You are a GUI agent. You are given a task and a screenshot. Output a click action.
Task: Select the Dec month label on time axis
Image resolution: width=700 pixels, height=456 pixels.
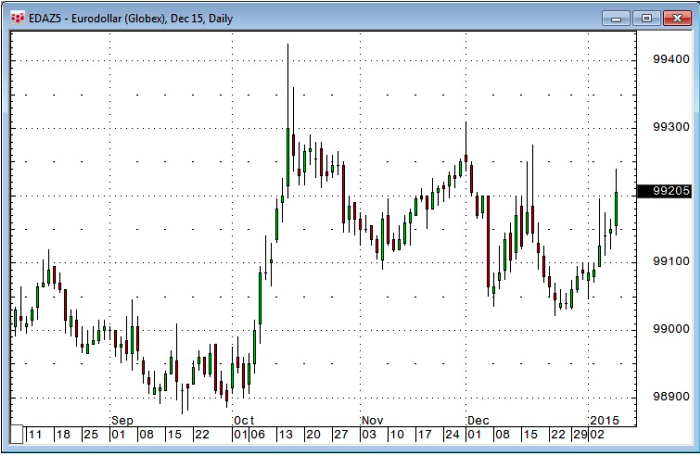coord(477,420)
